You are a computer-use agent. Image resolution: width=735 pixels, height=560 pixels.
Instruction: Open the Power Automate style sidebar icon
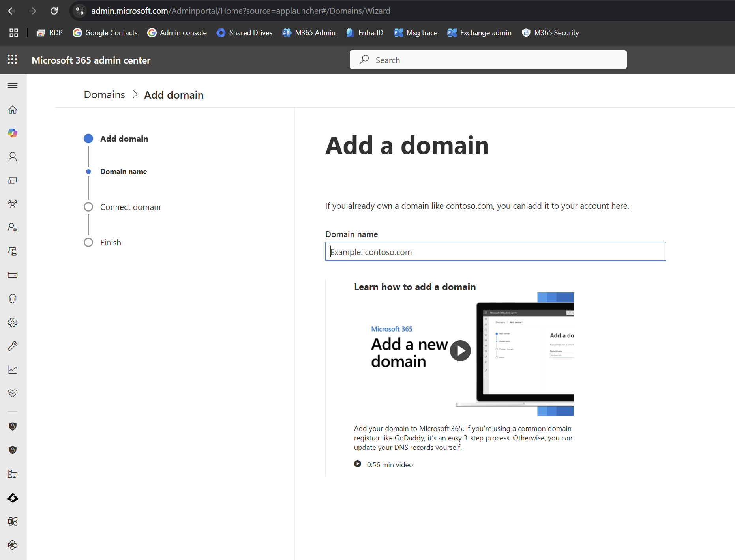point(13,498)
